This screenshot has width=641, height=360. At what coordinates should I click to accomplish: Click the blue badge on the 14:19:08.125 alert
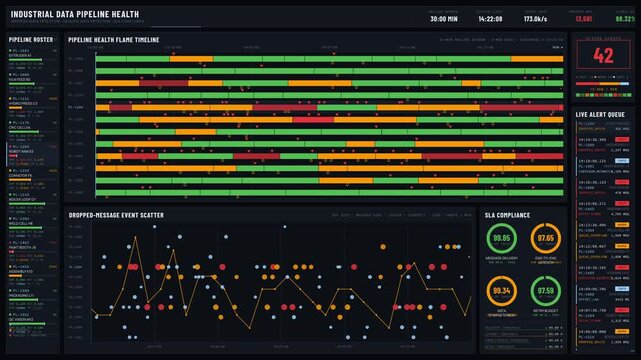(x=622, y=161)
